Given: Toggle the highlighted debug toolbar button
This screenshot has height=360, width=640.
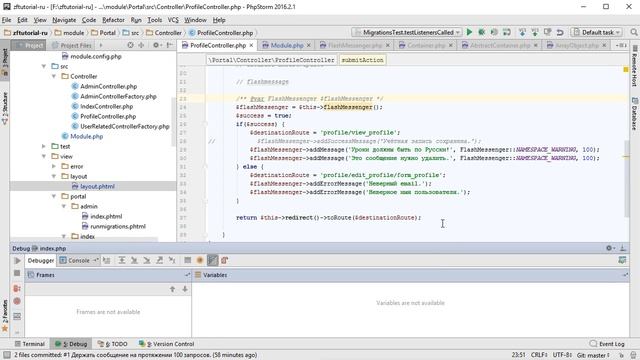Looking at the screenshot, I should coord(213,260).
